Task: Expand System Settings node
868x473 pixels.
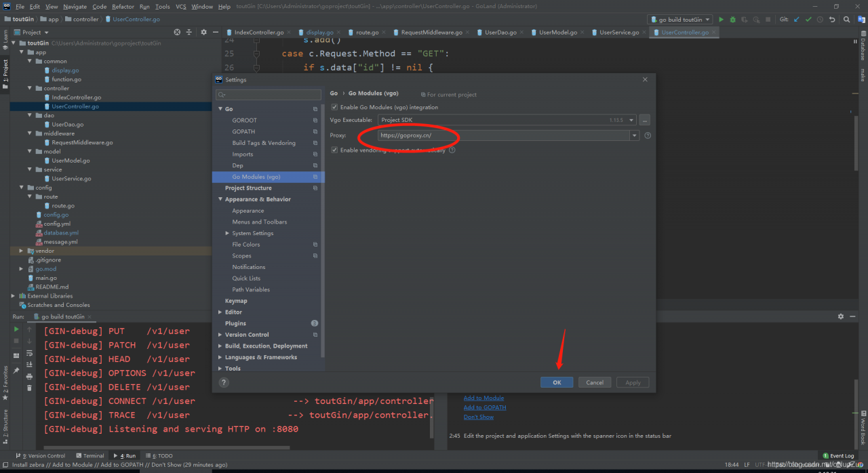Action: 227,233
